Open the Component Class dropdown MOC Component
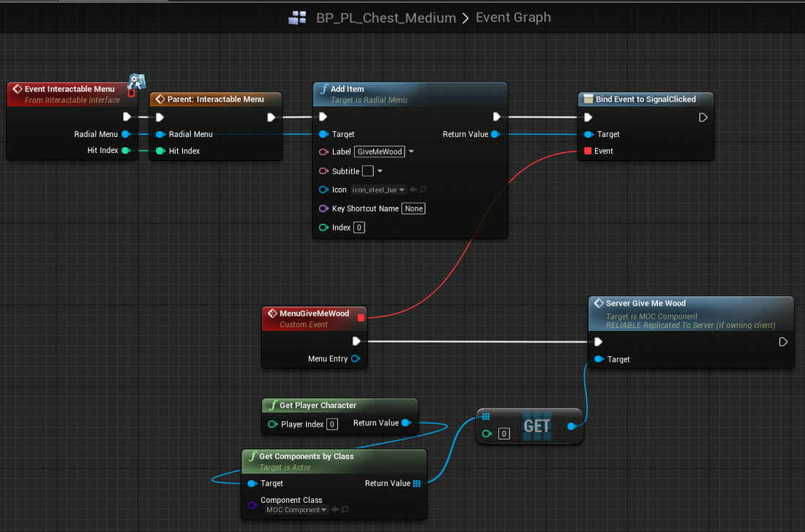This screenshot has width=805, height=532. tap(296, 510)
